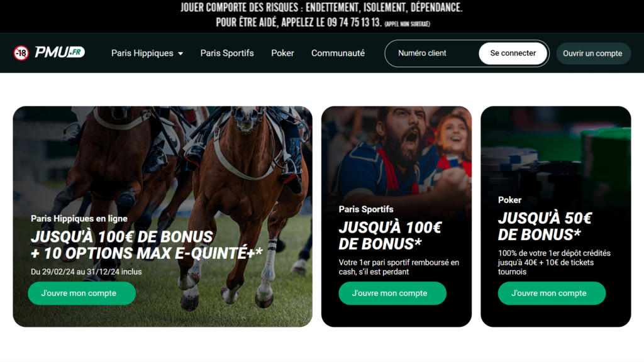The height and width of the screenshot is (362, 644).
Task: Click Paris Sportifs 100€ bonus headline
Action: pyautogui.click(x=390, y=236)
